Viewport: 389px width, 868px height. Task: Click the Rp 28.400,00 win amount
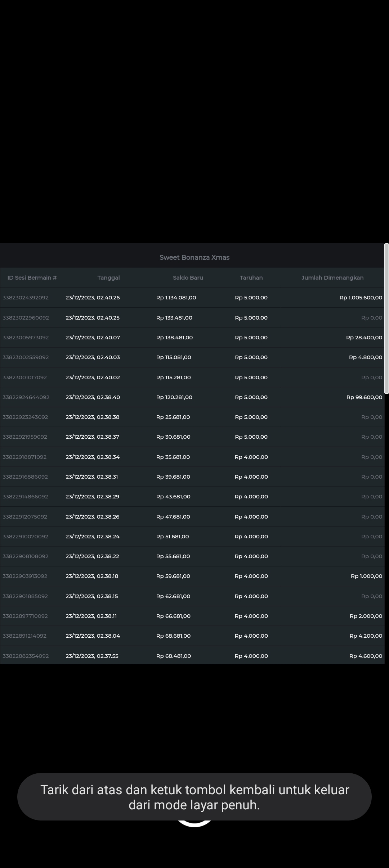coord(364,338)
